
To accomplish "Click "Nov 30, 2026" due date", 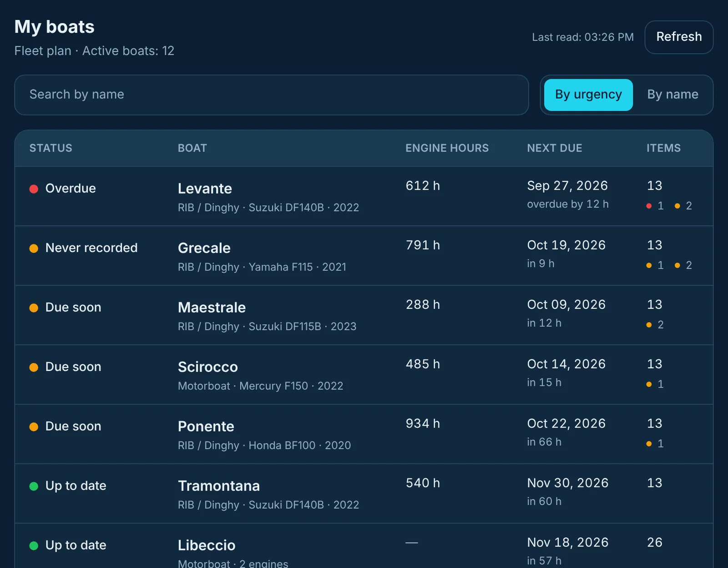I will (x=568, y=483).
